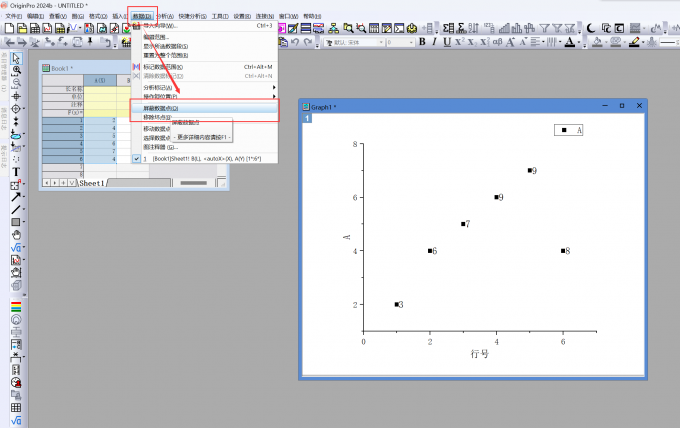Open the 文件(F) menu
Screen dimensions: 680x428
coord(13,16)
